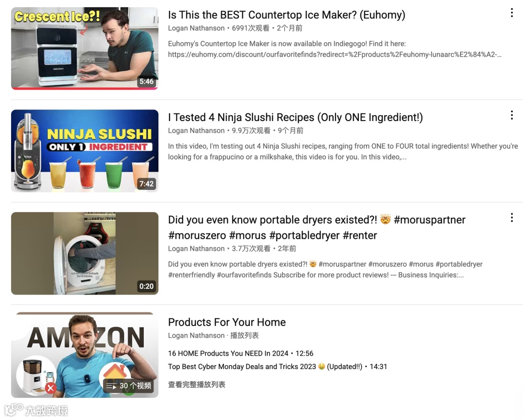Click the #portabledryer hashtag in the title
This screenshot has width=523, height=420.
pos(304,235)
